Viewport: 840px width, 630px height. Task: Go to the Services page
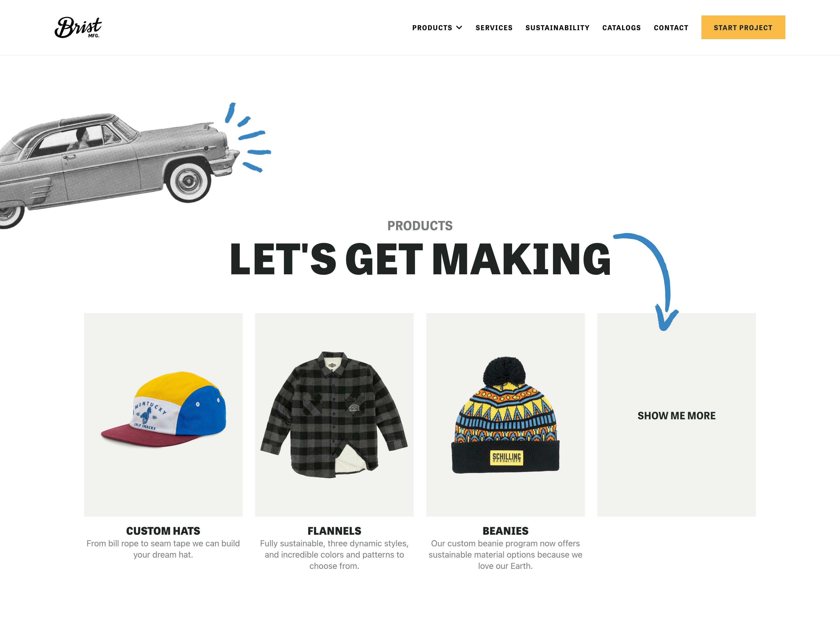(494, 28)
